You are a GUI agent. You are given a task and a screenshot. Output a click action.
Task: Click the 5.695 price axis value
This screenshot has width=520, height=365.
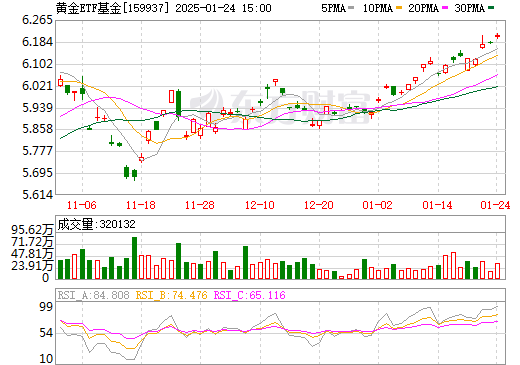point(37,173)
